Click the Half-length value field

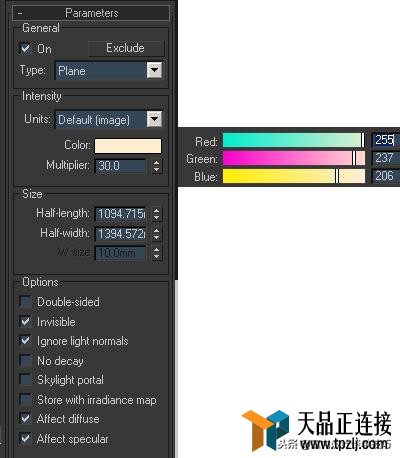tap(120, 214)
